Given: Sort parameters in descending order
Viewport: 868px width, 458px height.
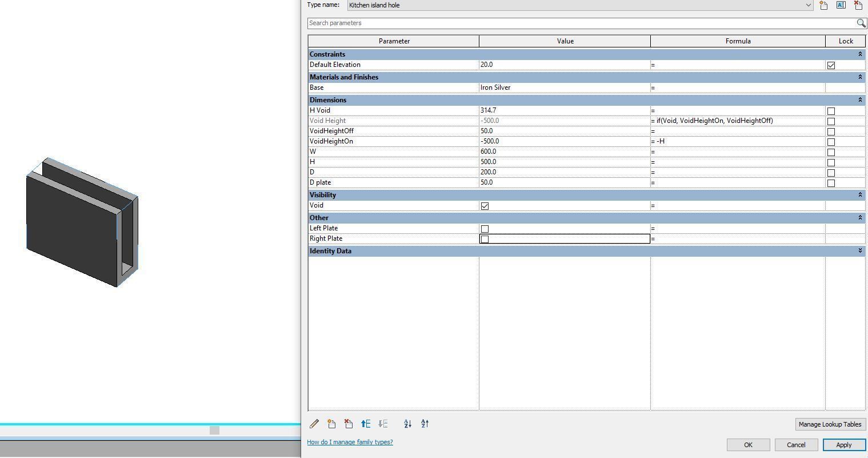Looking at the screenshot, I should [x=425, y=424].
